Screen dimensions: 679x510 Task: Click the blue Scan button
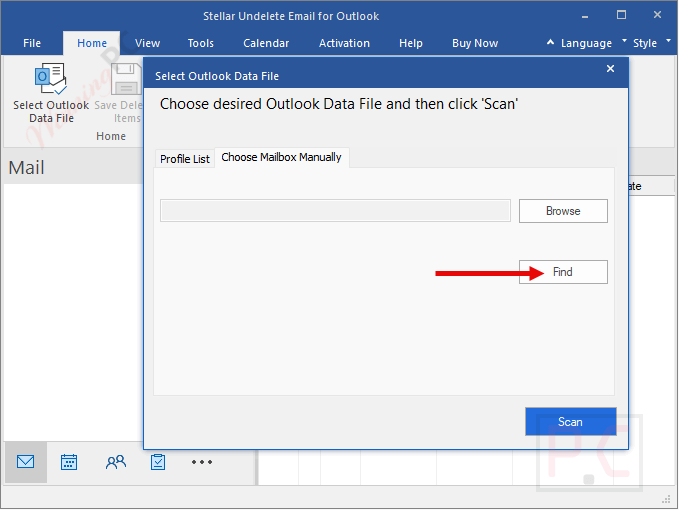(x=570, y=422)
